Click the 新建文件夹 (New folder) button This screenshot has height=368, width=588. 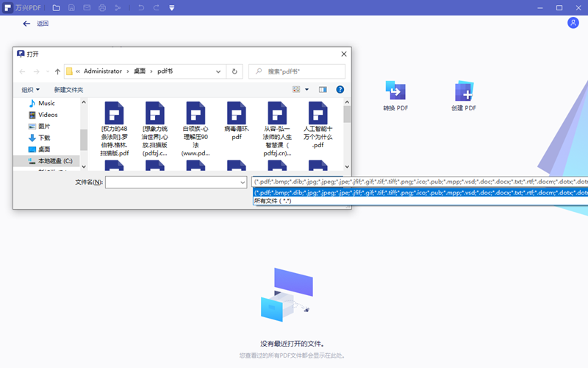pyautogui.click(x=68, y=90)
